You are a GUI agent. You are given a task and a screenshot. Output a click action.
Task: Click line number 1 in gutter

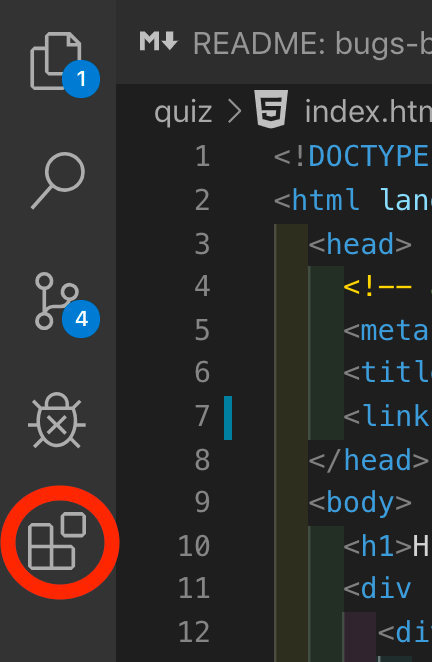coord(202,156)
